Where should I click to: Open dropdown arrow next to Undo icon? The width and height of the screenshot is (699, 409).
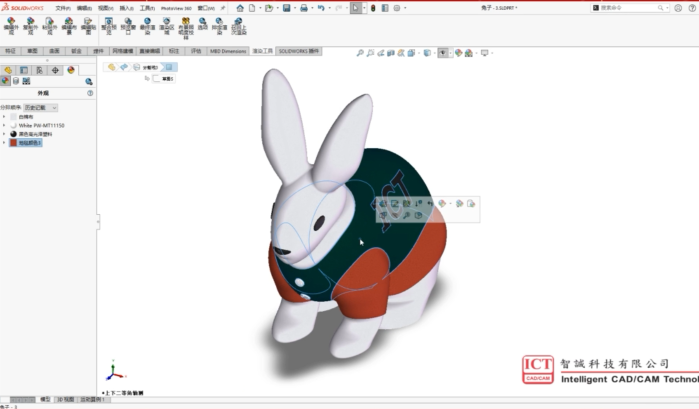[x=329, y=8]
